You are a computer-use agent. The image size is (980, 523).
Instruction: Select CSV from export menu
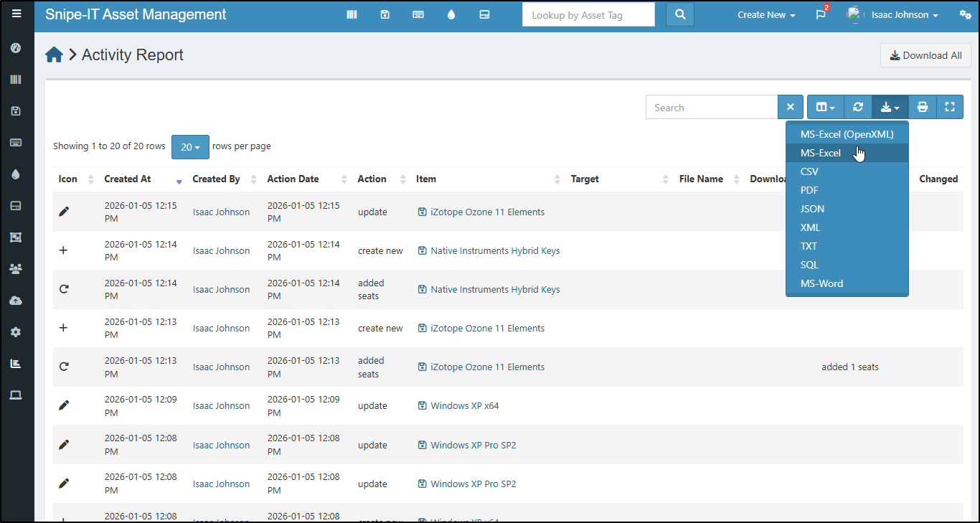click(809, 171)
